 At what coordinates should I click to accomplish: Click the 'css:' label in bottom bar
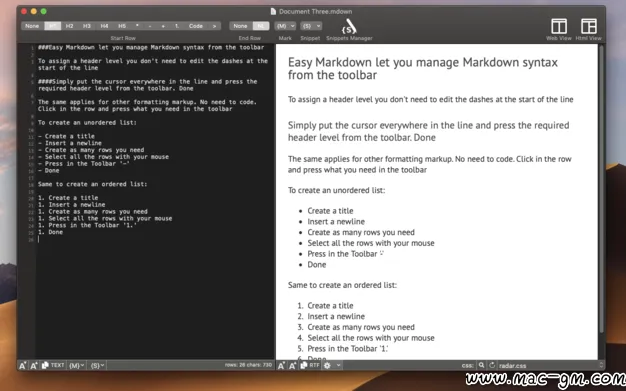coord(468,365)
